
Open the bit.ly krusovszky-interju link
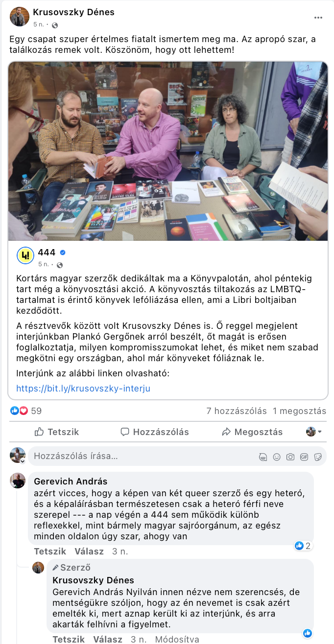pos(83,389)
